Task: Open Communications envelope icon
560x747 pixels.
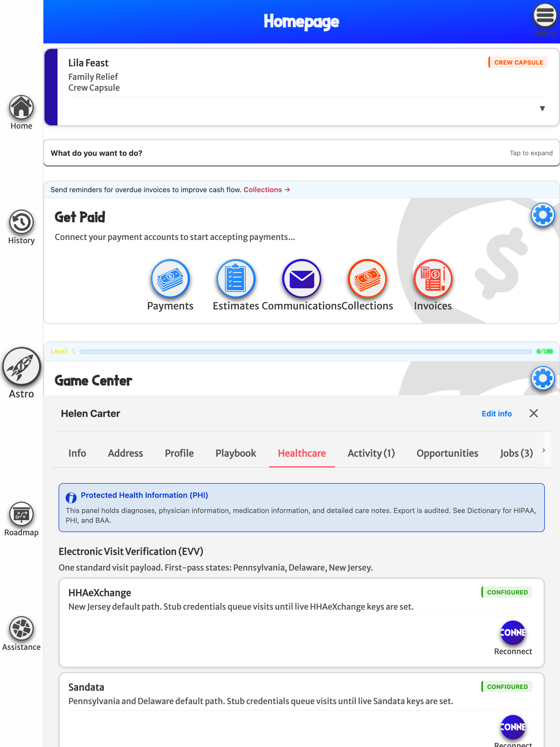Action: point(301,278)
